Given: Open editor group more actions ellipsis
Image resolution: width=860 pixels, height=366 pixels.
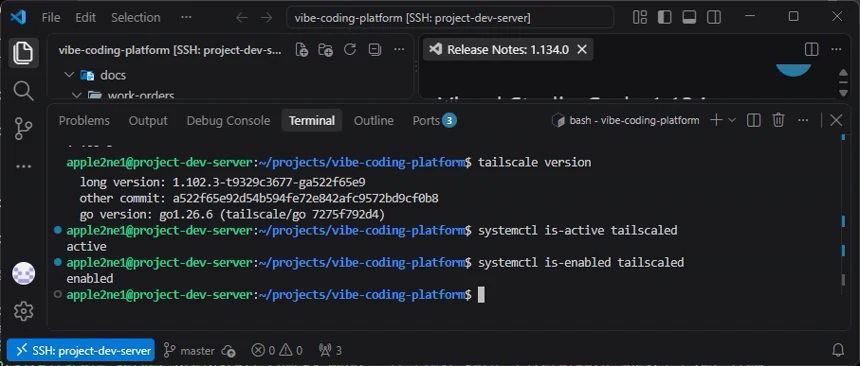Looking at the screenshot, I should [x=836, y=49].
